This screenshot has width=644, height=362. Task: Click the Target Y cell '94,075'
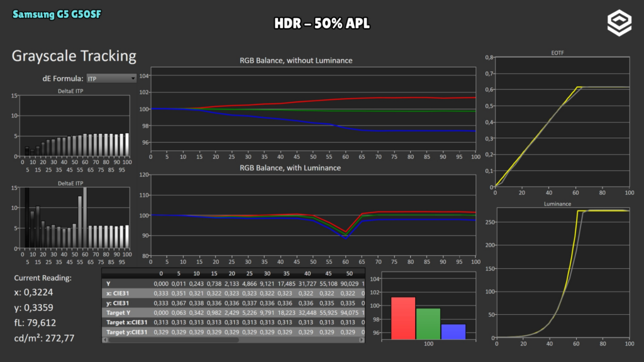click(349, 313)
